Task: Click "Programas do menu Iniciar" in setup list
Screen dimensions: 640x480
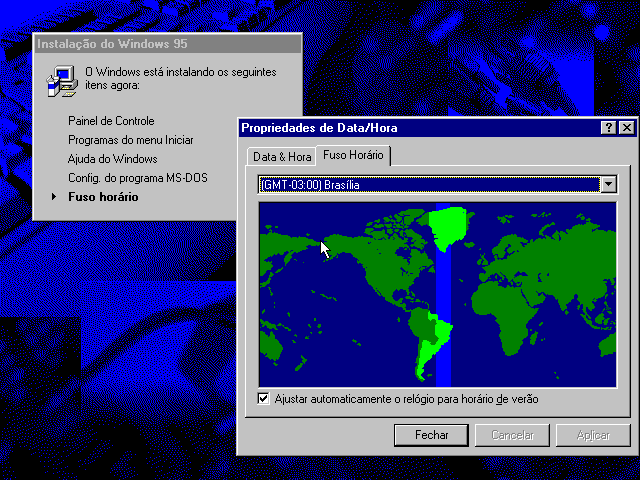Action: pos(131,140)
